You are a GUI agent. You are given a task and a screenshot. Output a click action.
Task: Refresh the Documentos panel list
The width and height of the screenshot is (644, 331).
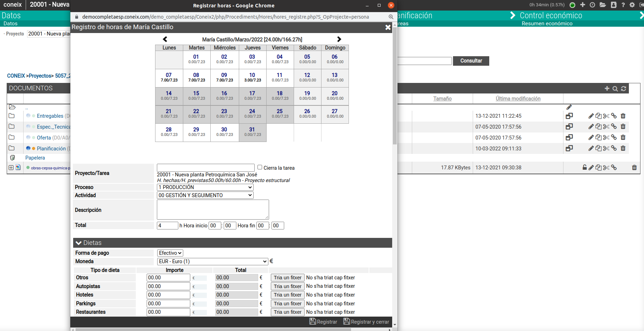(624, 89)
